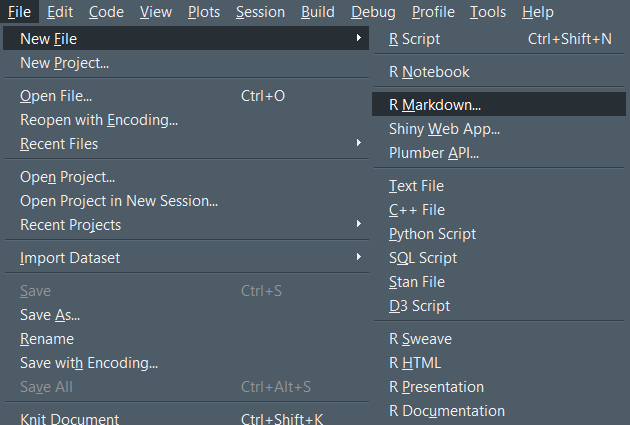Image resolution: width=630 pixels, height=425 pixels.
Task: Expand the Recent Projects submenu arrow
Action: click(358, 224)
